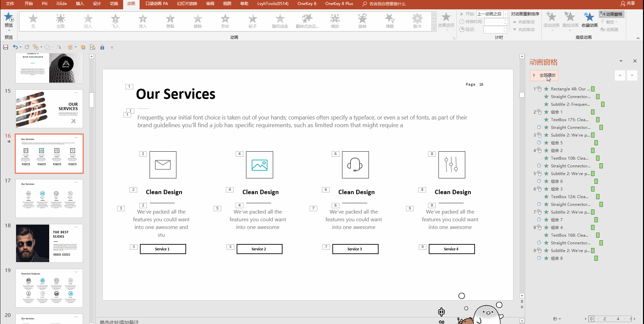
Task: Click the Service 3 button on slide
Action: click(355, 249)
